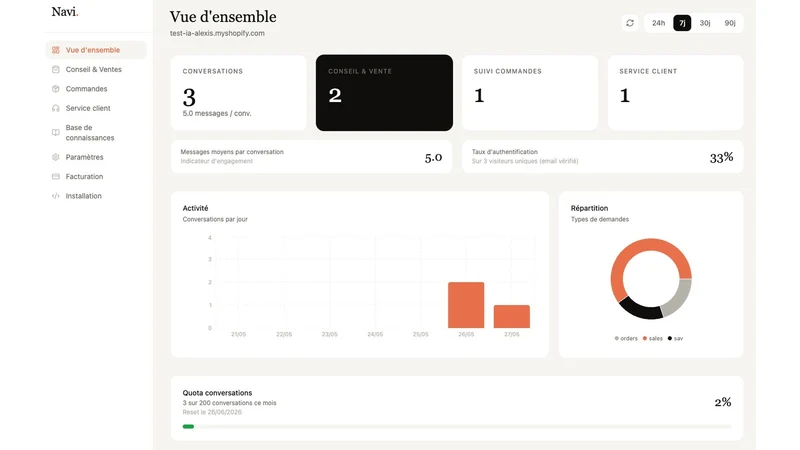800x450 pixels.
Task: Click the Reset le 26/06/2026 text
Action: pos(212,412)
